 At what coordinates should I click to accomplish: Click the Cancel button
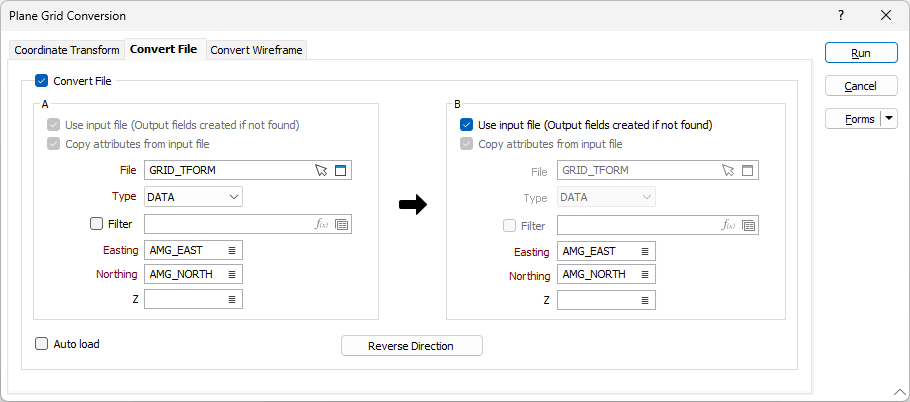[861, 86]
